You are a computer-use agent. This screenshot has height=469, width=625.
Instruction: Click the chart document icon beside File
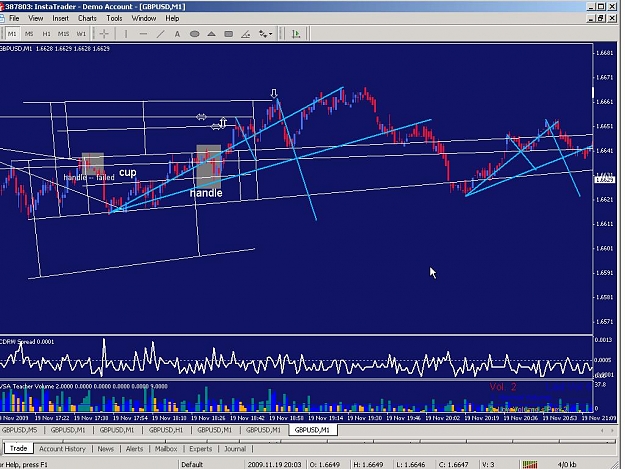[2, 18]
